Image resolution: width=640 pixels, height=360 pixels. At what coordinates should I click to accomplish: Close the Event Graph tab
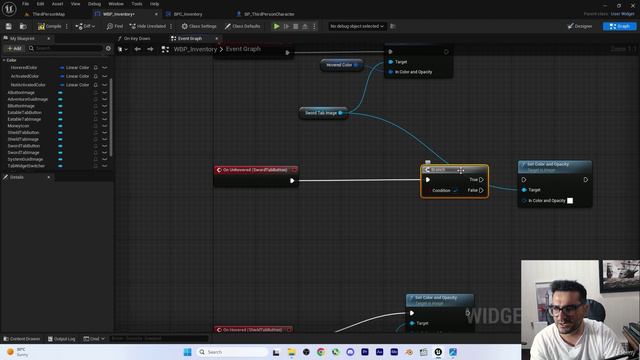(217, 38)
